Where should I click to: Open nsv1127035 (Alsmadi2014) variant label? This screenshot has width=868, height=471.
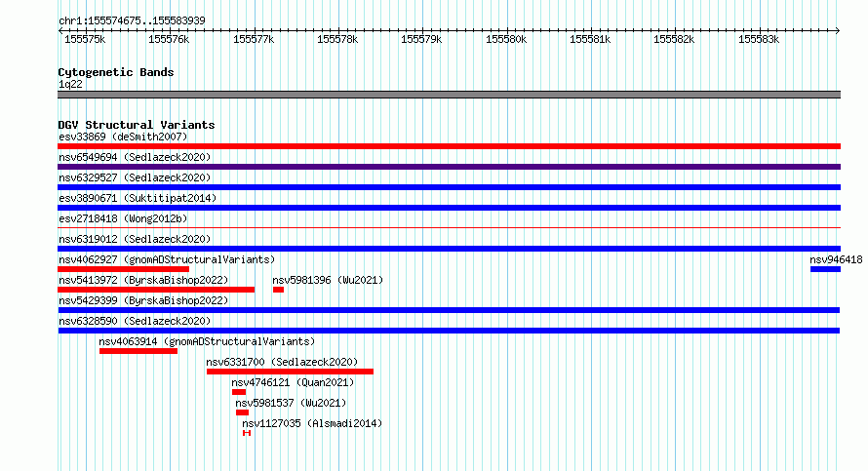point(312,423)
